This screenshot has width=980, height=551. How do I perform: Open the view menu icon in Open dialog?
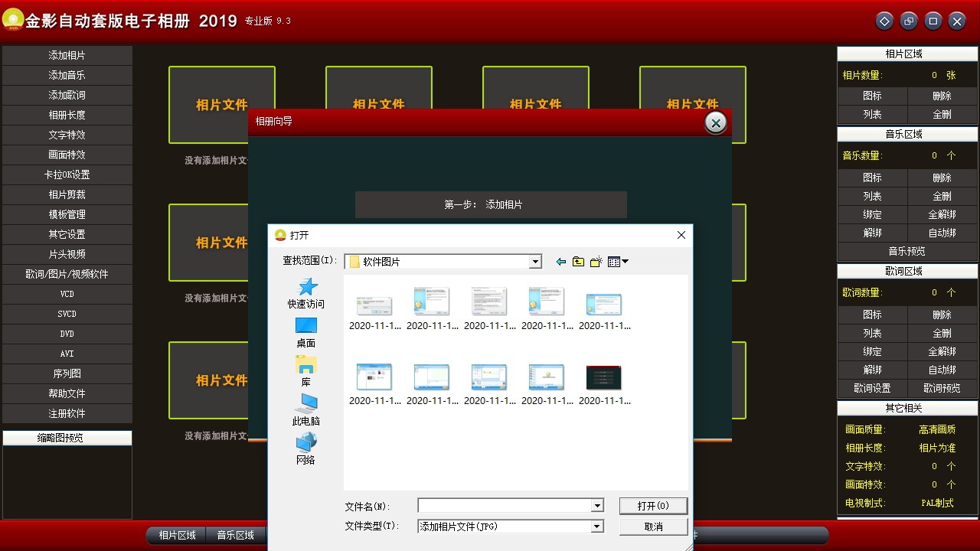(618, 262)
